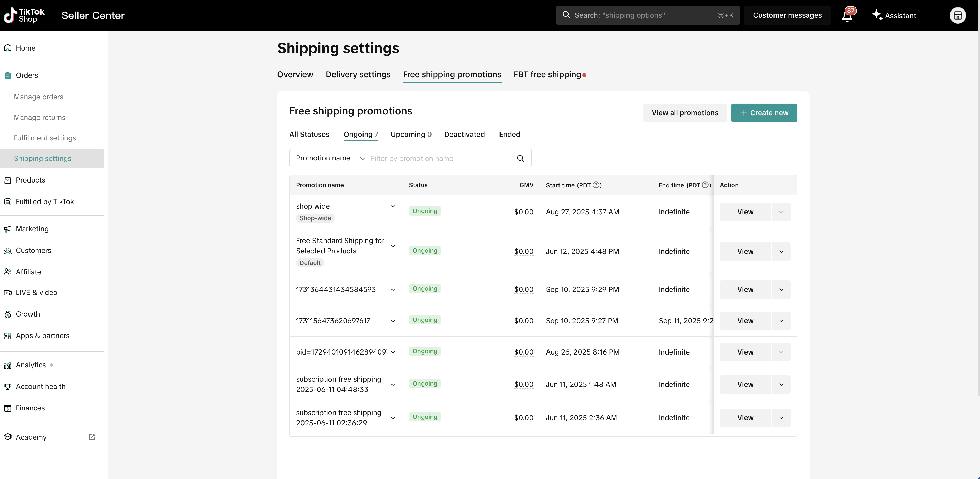Click the search magnifier in promotion filter
The width and height of the screenshot is (980, 479).
[x=521, y=158]
